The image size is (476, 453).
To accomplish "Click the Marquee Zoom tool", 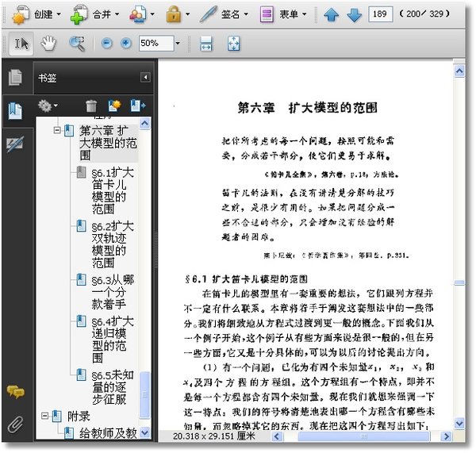I will click(77, 43).
